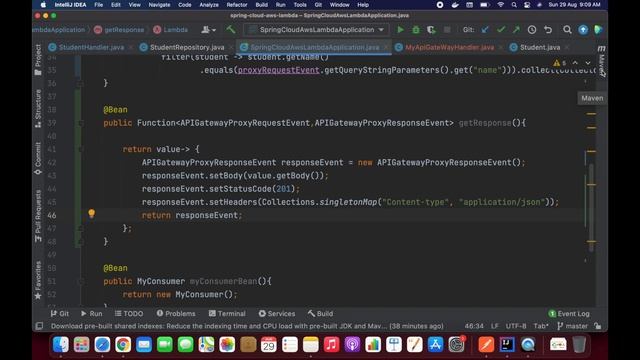This screenshot has width=640, height=360.
Task: Open Safari from the Dock
Action: point(102,344)
